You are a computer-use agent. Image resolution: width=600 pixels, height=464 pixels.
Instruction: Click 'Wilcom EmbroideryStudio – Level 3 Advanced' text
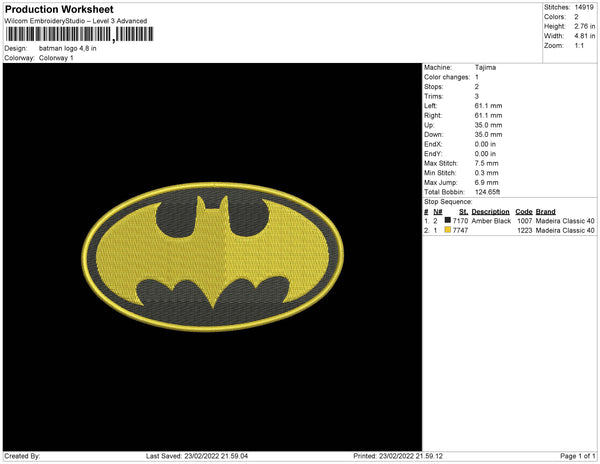[76, 21]
